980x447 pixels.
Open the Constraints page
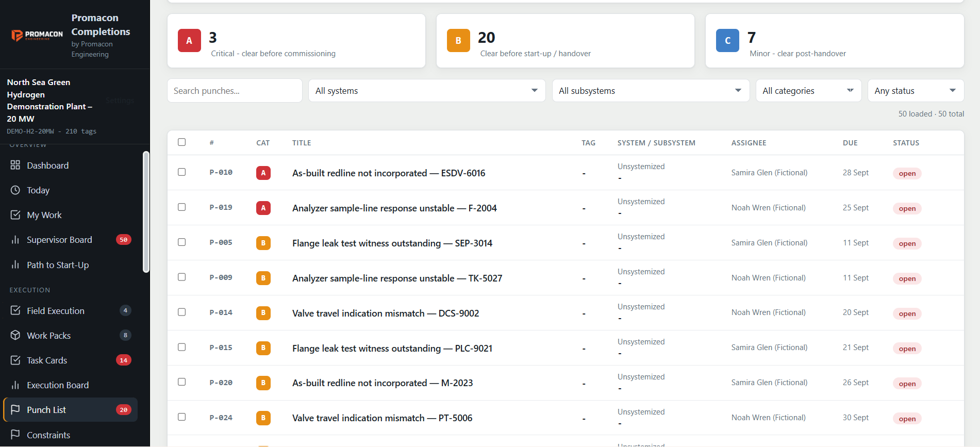click(71, 435)
